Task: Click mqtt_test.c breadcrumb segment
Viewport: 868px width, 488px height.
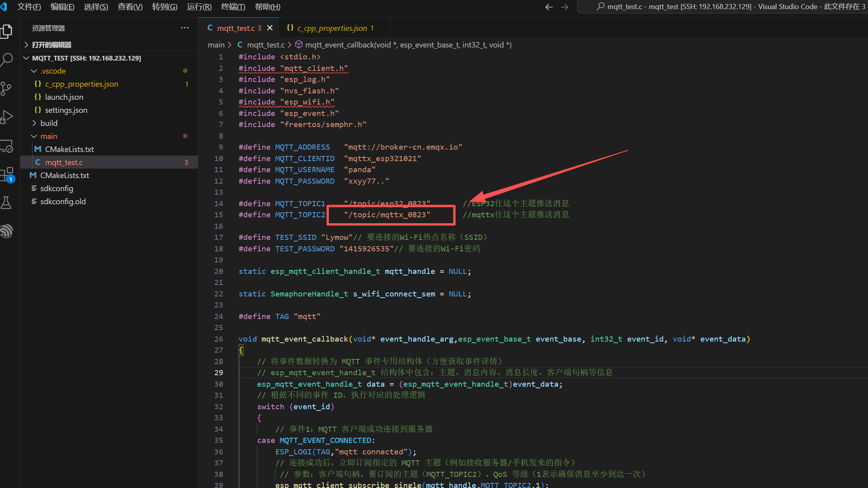Action: click(x=266, y=45)
